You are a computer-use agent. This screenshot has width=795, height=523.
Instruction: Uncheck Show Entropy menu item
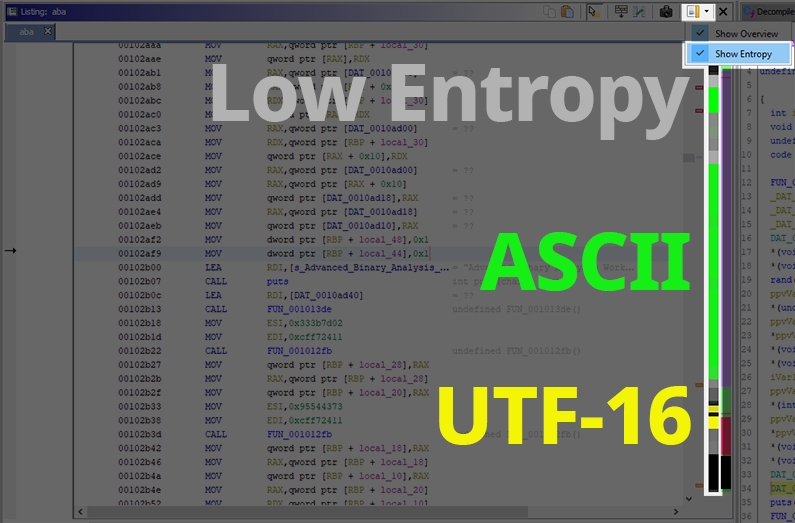[x=739, y=53]
